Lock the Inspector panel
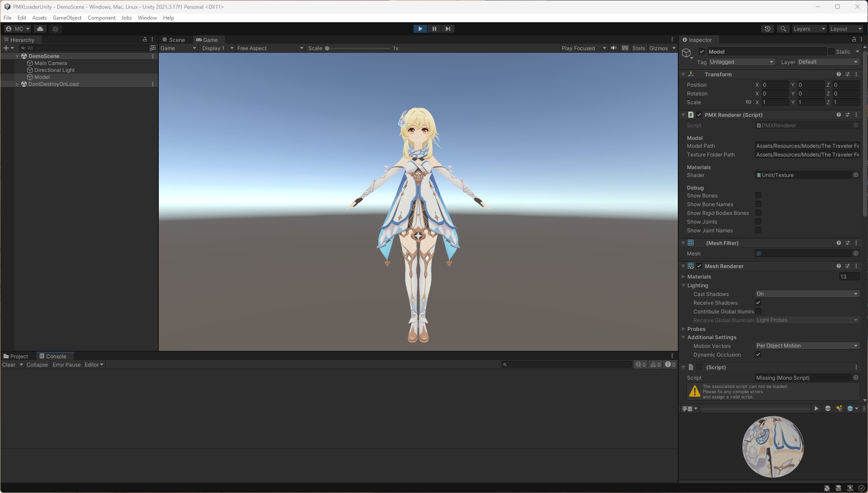Image resolution: width=868 pixels, height=493 pixels. [x=854, y=40]
